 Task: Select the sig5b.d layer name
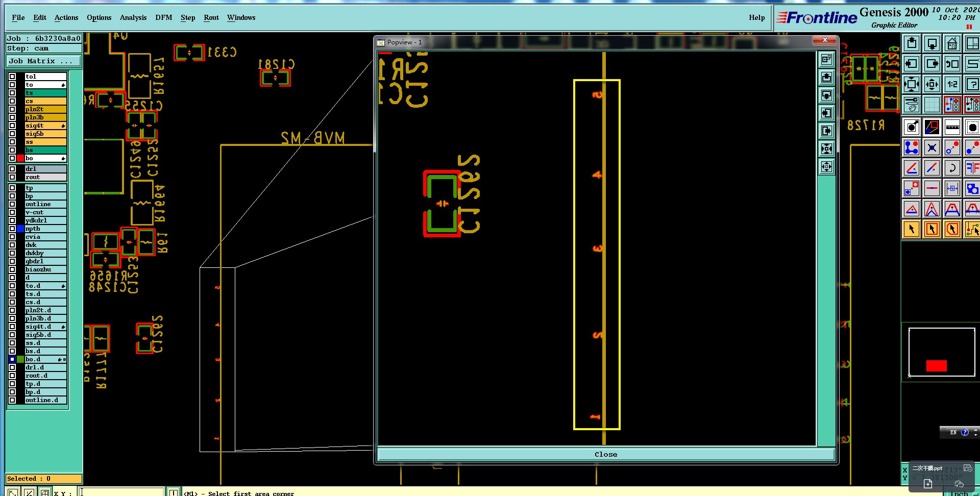(x=45, y=335)
